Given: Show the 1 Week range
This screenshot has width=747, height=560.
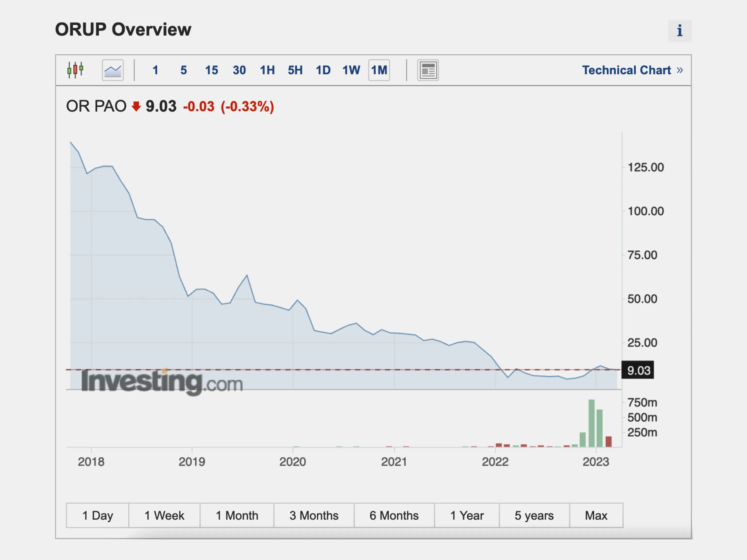Looking at the screenshot, I should [164, 515].
